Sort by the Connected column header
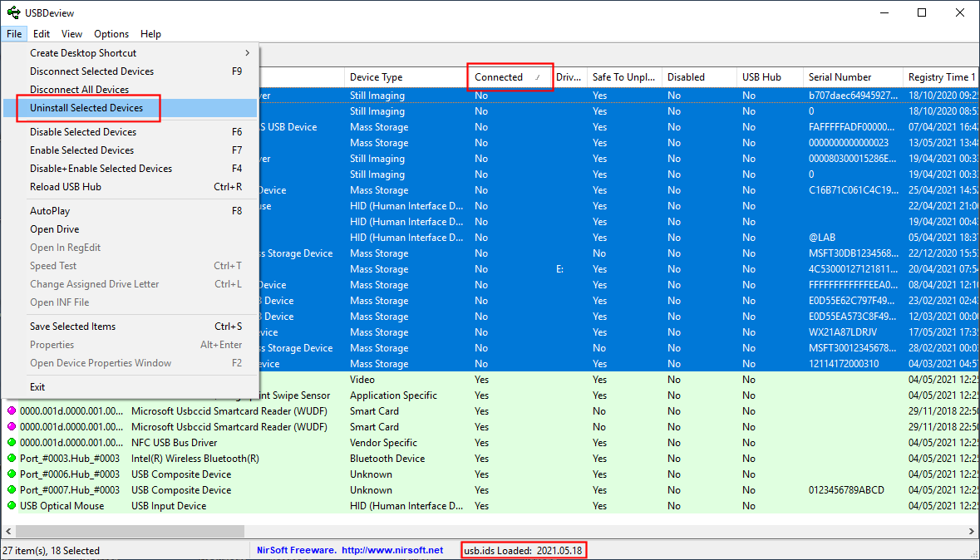 pyautogui.click(x=499, y=77)
